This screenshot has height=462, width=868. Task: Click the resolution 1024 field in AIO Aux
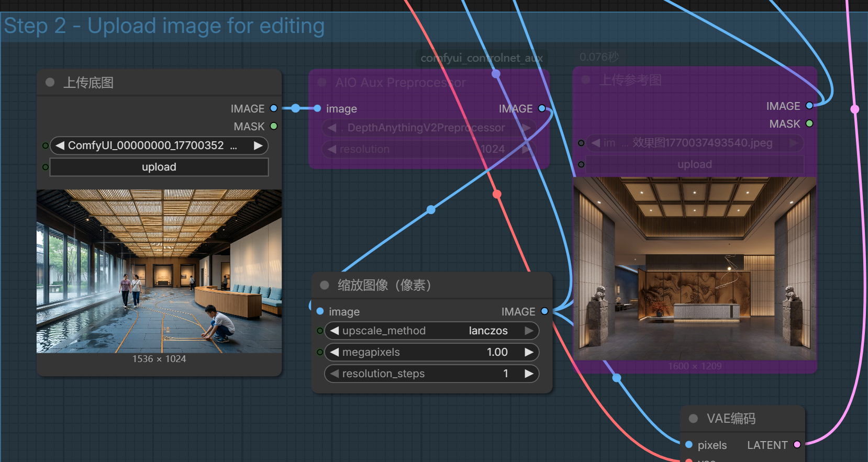coord(429,149)
